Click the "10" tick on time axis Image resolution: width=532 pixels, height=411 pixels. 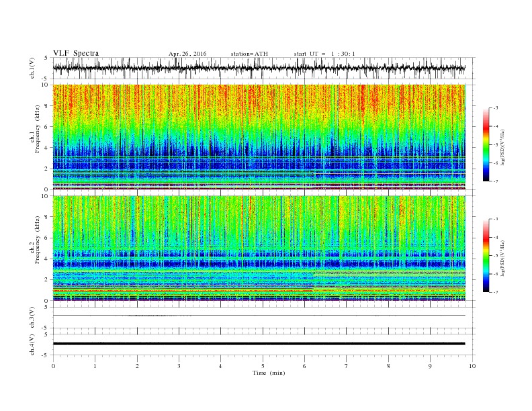coord(472,366)
